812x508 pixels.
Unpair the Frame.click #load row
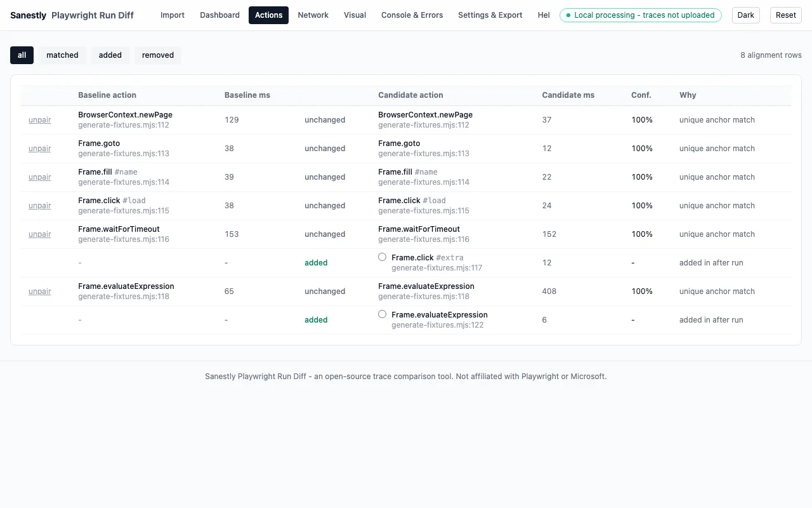coord(40,206)
